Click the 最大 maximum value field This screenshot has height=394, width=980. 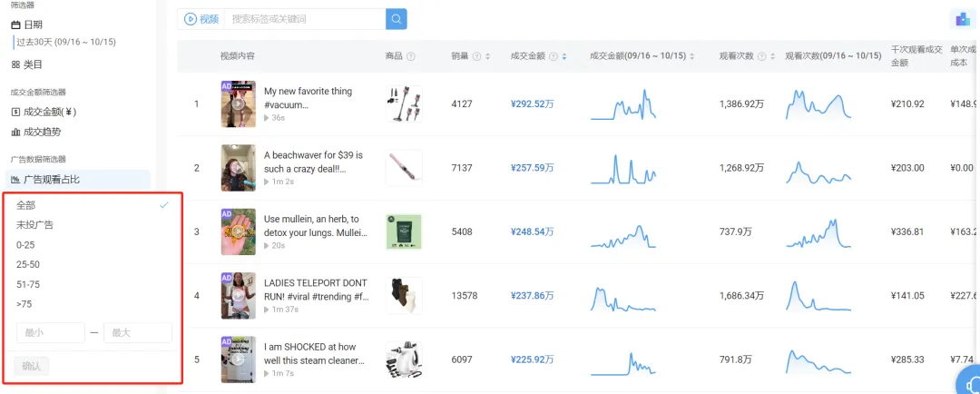138,332
